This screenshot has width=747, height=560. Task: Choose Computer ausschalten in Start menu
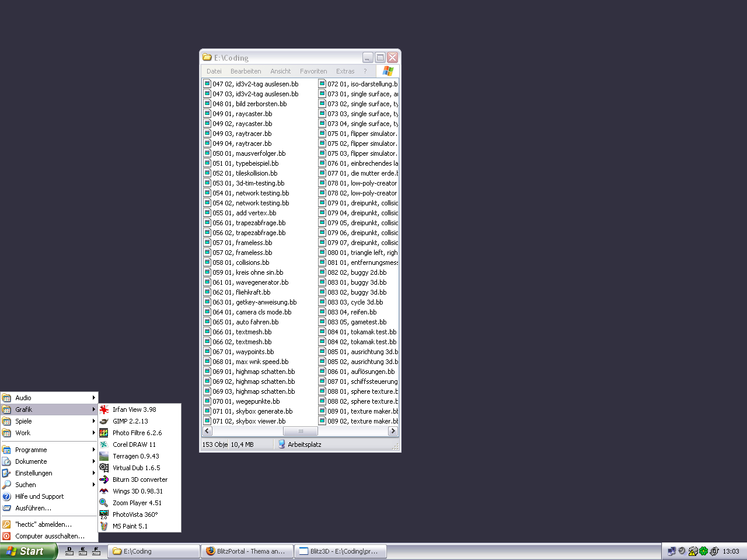pyautogui.click(x=50, y=536)
